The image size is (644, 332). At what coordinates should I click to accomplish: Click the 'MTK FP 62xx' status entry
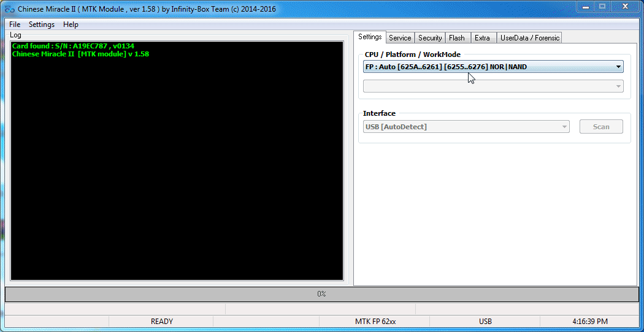(x=375, y=322)
